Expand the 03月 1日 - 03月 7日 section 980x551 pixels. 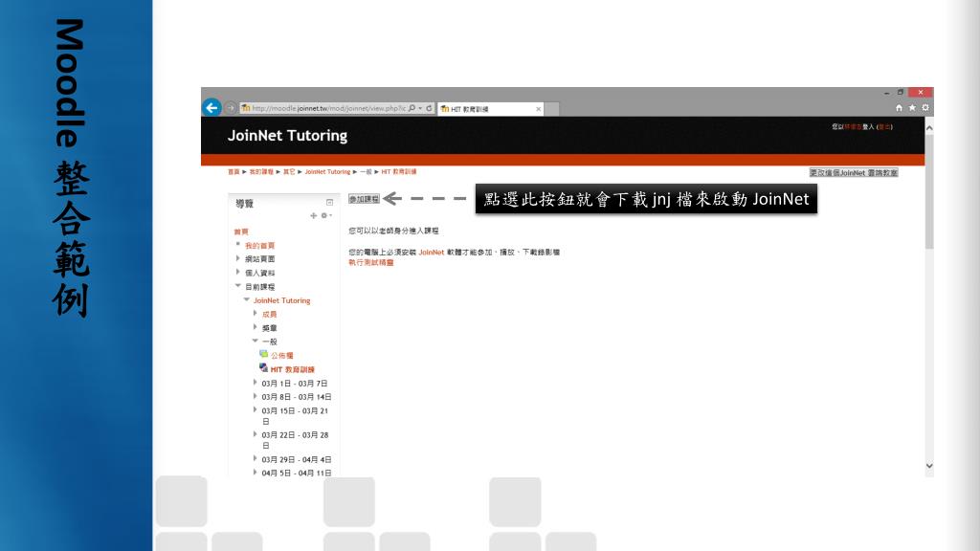click(255, 382)
